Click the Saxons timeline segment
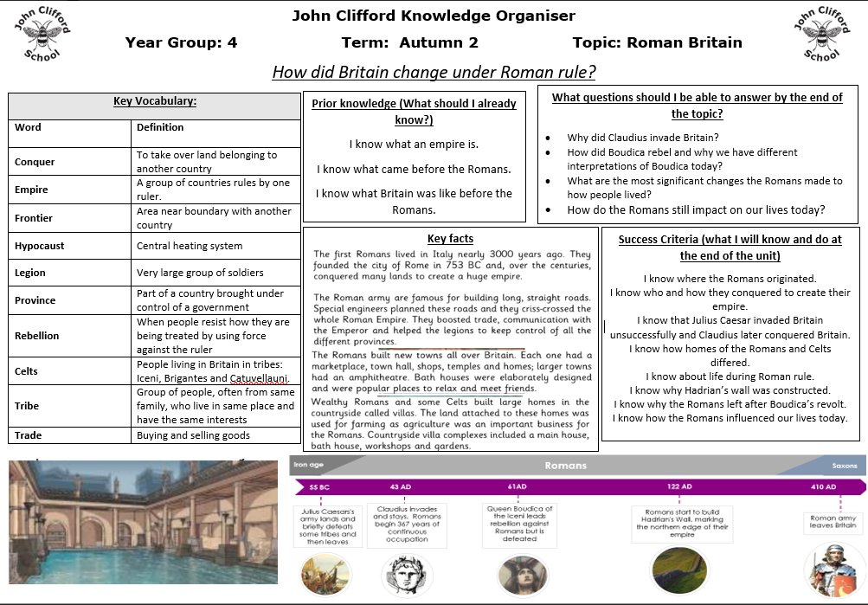This screenshot has height=605, width=868. (845, 466)
